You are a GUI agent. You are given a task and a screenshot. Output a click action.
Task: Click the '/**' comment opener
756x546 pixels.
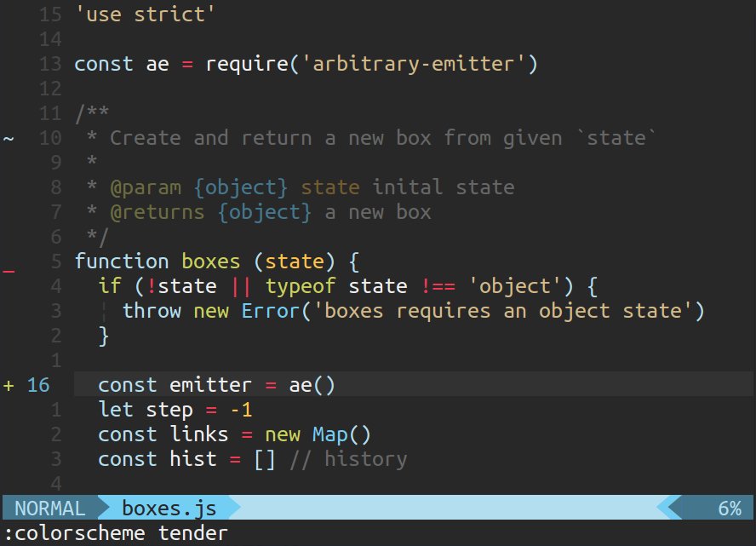(x=92, y=114)
